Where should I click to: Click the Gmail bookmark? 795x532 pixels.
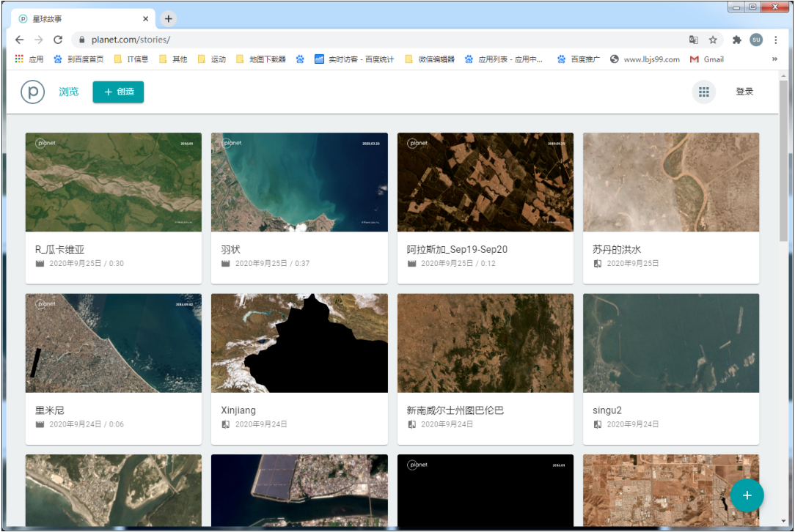[x=707, y=59]
